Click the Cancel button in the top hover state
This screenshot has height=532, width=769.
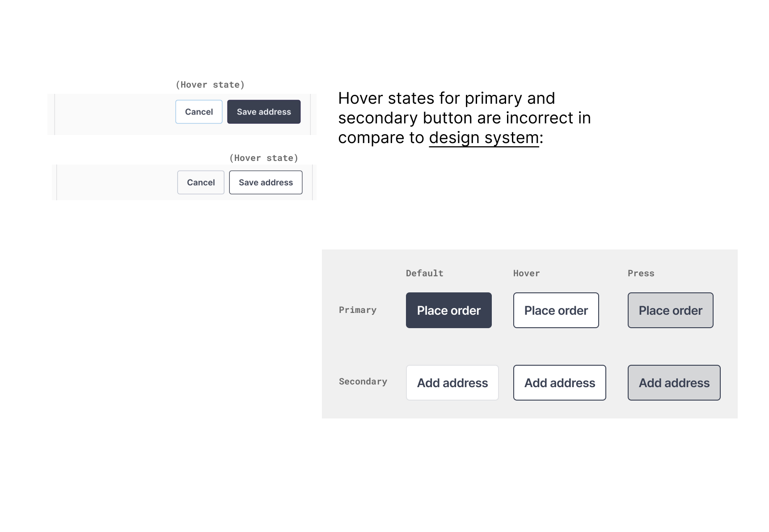click(199, 112)
